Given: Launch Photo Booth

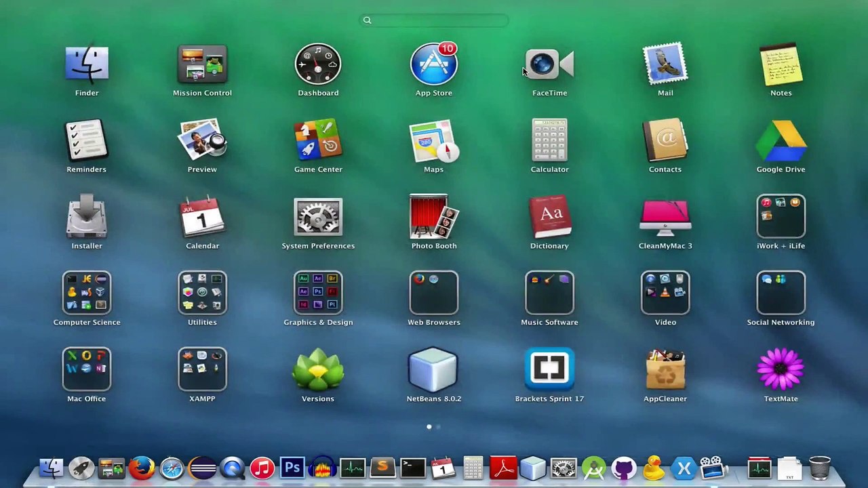Looking at the screenshot, I should pyautogui.click(x=434, y=217).
